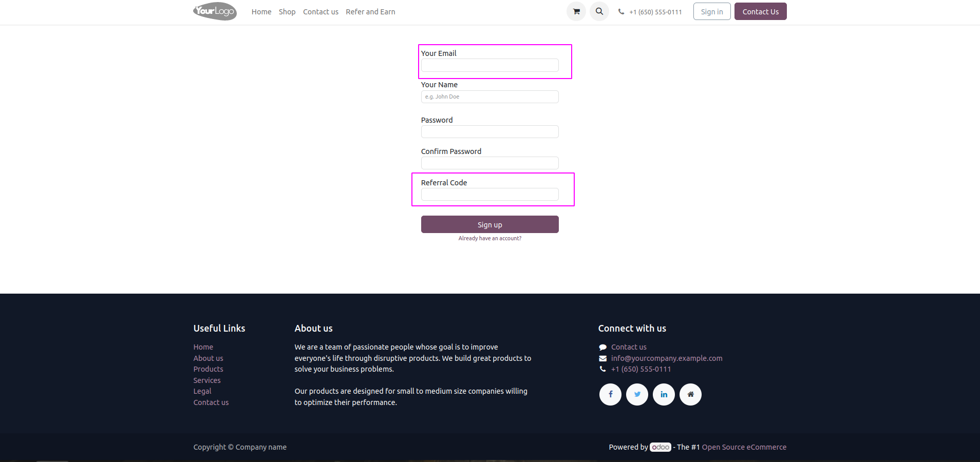This screenshot has height=462, width=980.
Task: Follow the 'Already have an account?' link
Action: click(489, 238)
